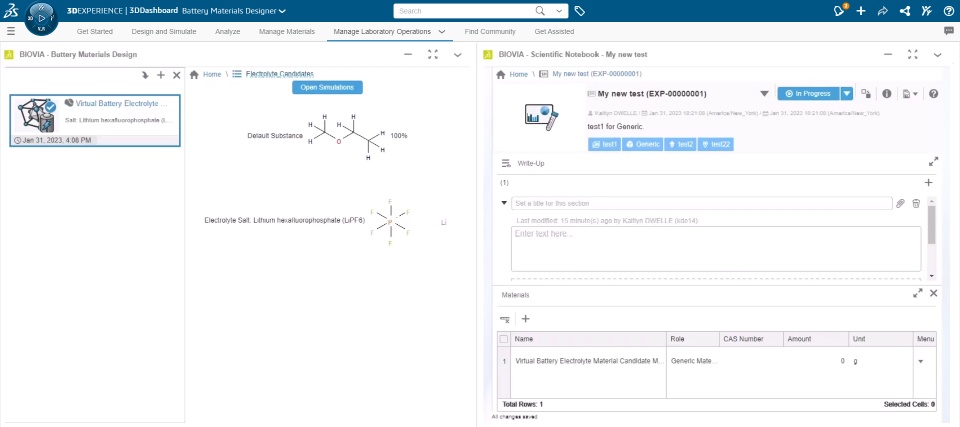Open the Materials row menu arrow
The height and width of the screenshot is (427, 960).
(920, 361)
